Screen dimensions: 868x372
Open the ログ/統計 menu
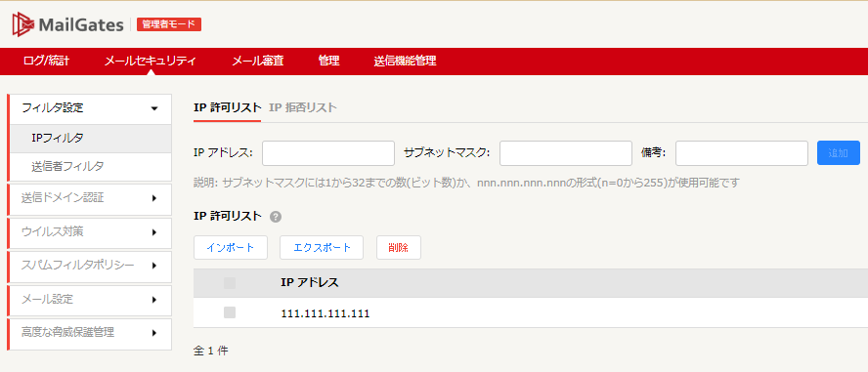(x=47, y=61)
